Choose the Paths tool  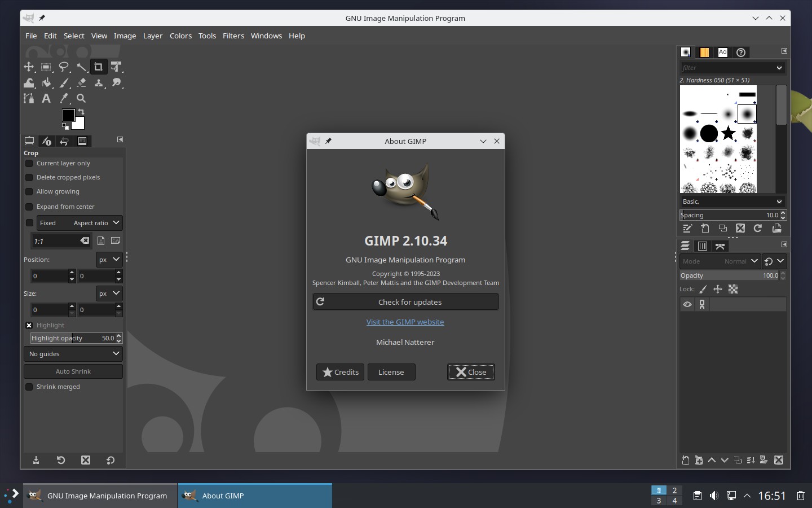point(29,99)
